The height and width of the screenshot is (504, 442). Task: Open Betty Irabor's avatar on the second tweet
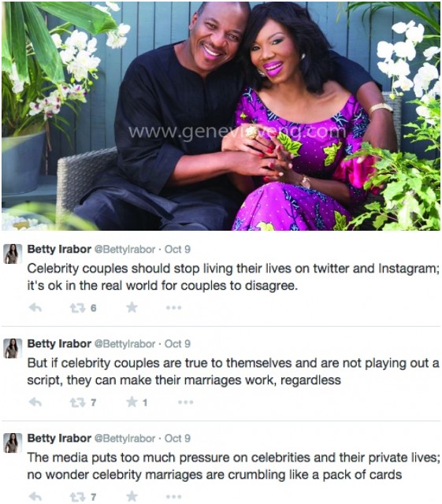pos(13,348)
